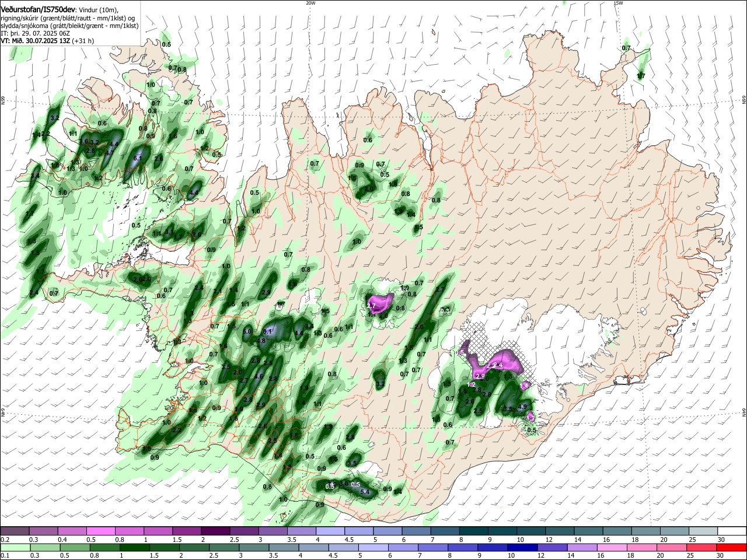Click the 3.6 precipitation value in the Westfjords
Viewport: 747px width, 560px height.
click(83, 141)
